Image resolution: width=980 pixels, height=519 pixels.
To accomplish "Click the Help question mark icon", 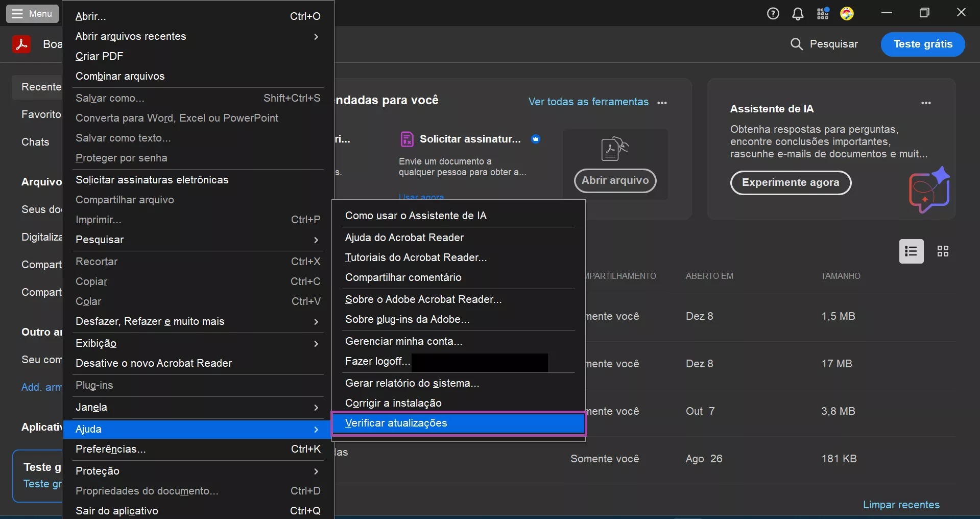I will point(773,14).
